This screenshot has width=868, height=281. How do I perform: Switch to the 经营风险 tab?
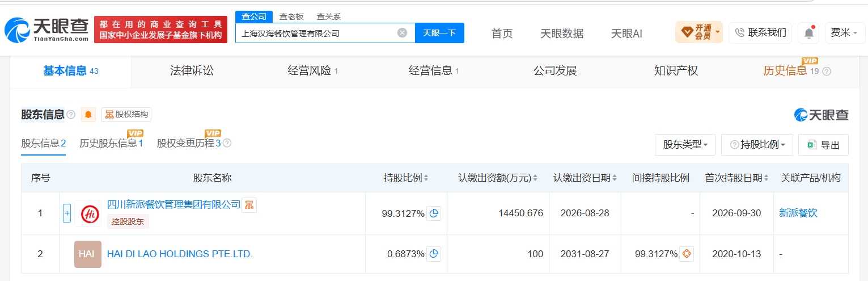pos(313,71)
